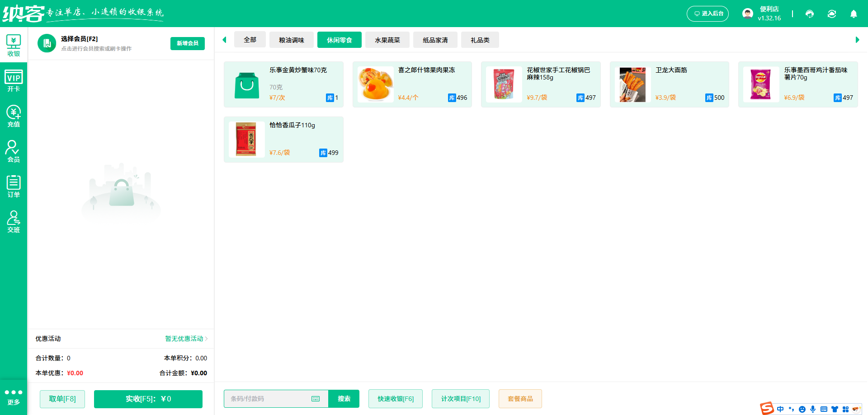The width and height of the screenshot is (868, 415).
Task: Open the 会员 members sidebar icon
Action: 14,151
